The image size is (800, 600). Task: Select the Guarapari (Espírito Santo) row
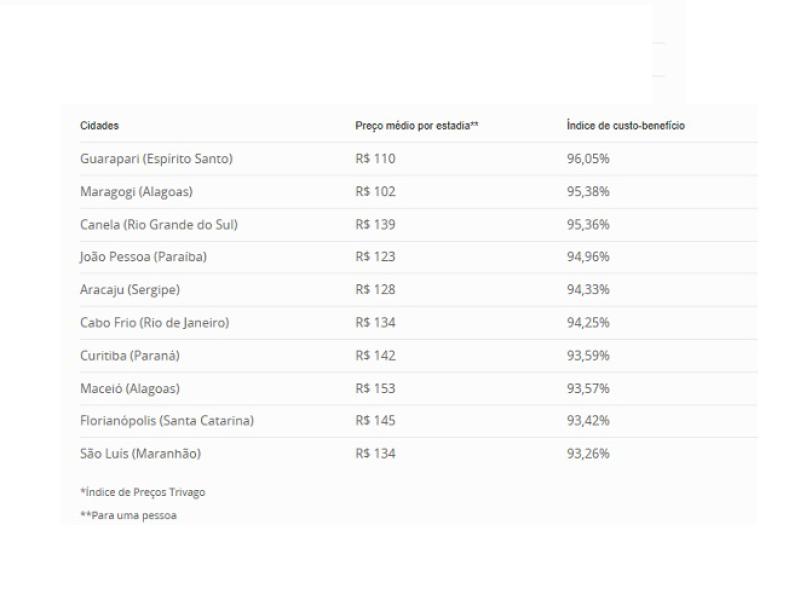[x=156, y=159]
